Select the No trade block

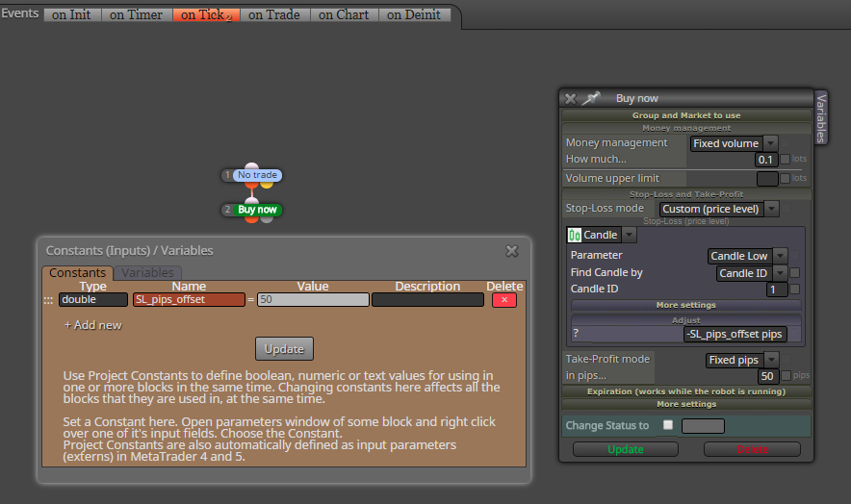click(x=257, y=175)
